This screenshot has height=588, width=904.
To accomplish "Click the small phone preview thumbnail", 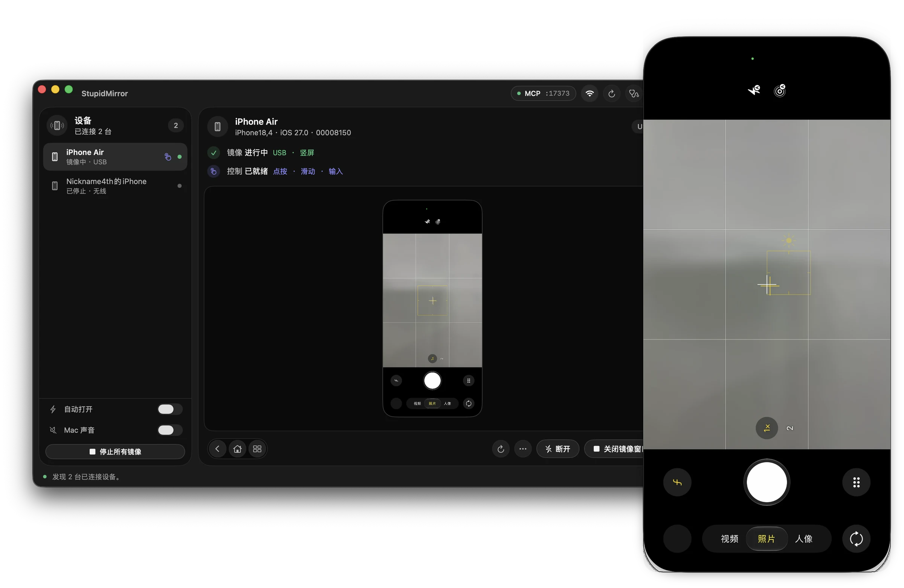I will point(432,309).
